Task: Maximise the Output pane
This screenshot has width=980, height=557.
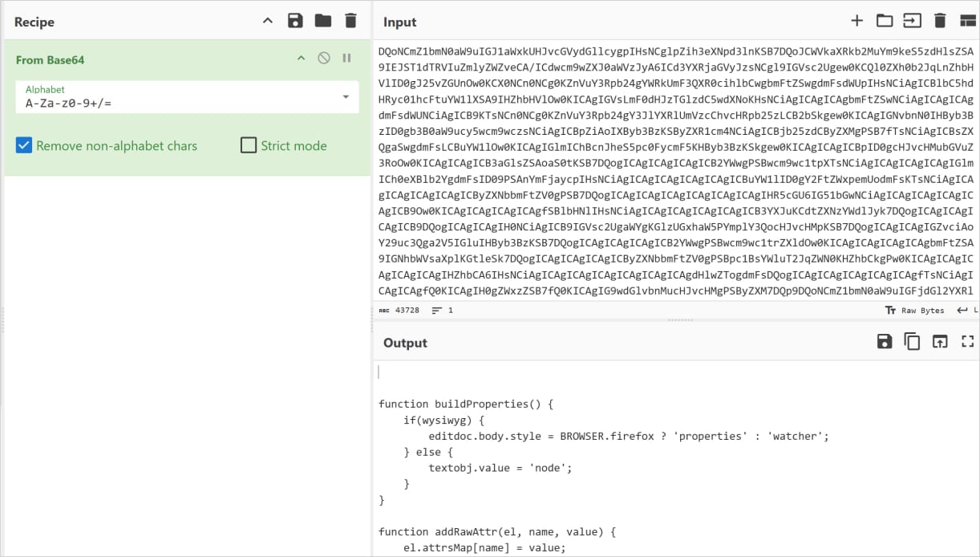Action: [966, 341]
